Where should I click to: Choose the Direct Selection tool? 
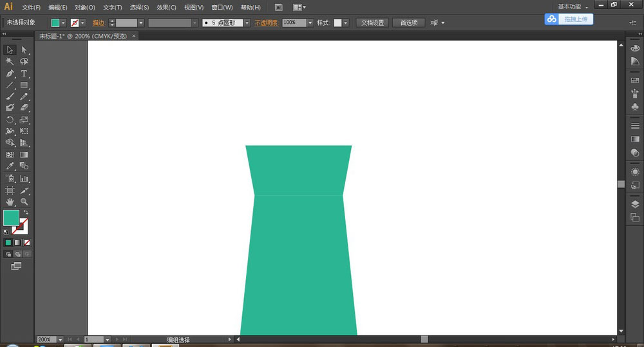pos(24,50)
